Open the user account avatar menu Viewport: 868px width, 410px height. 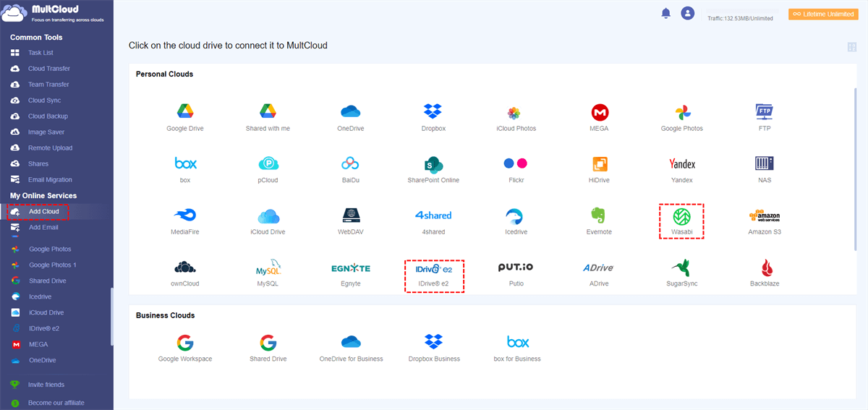[x=687, y=13]
